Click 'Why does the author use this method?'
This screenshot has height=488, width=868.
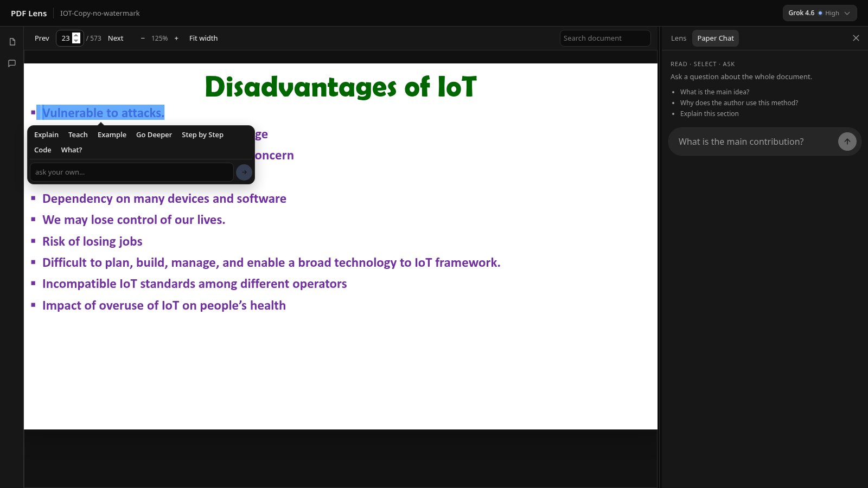[739, 103]
